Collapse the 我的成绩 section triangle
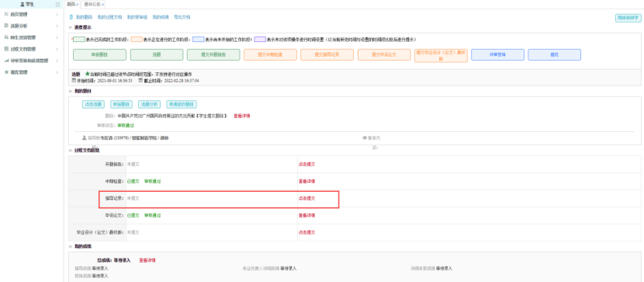644x282 pixels. pos(71,246)
